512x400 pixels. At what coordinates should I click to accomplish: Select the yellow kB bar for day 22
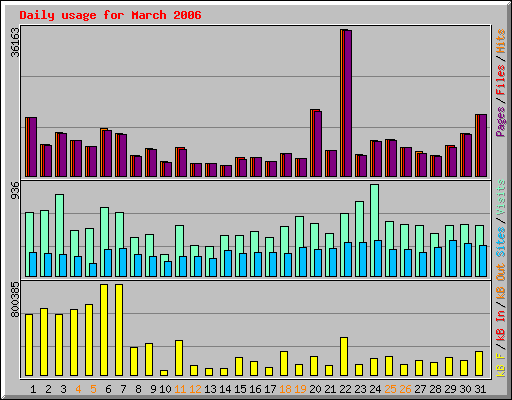[x=344, y=357]
